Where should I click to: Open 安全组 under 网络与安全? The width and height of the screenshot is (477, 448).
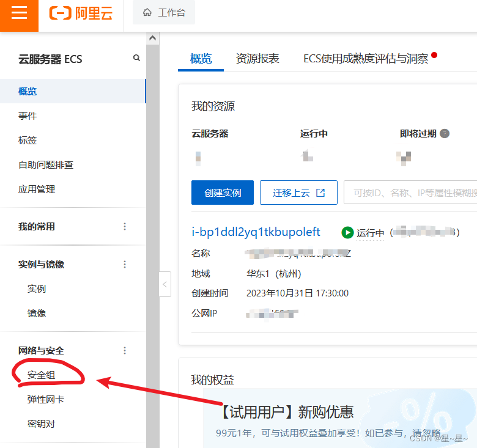(x=42, y=375)
